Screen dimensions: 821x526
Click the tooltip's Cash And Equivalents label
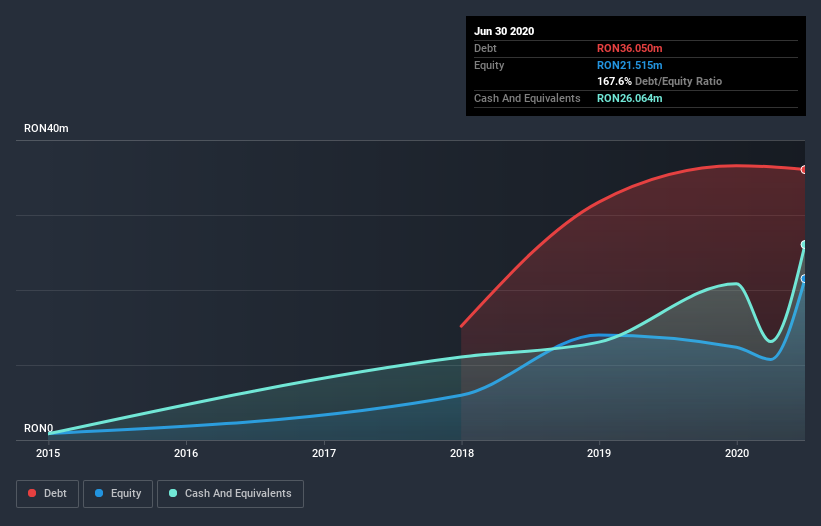click(x=527, y=98)
